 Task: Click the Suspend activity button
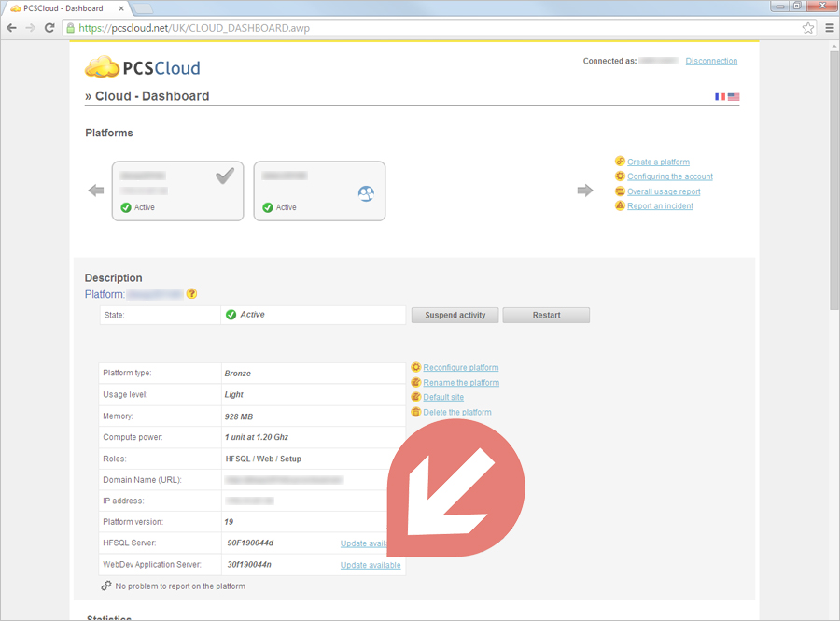(455, 315)
